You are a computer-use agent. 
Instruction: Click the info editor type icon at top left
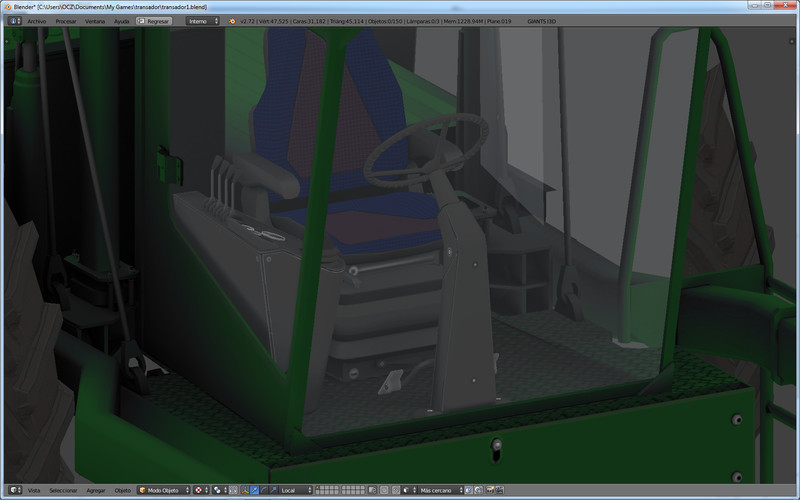pyautogui.click(x=13, y=20)
